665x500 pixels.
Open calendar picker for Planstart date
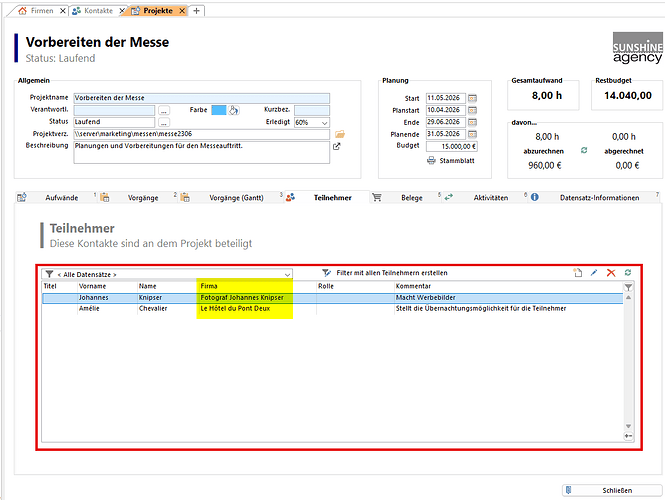coord(472,110)
